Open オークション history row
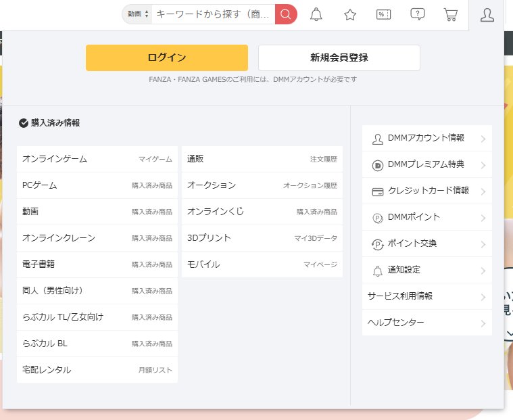This screenshot has width=513, height=420. coord(262,185)
